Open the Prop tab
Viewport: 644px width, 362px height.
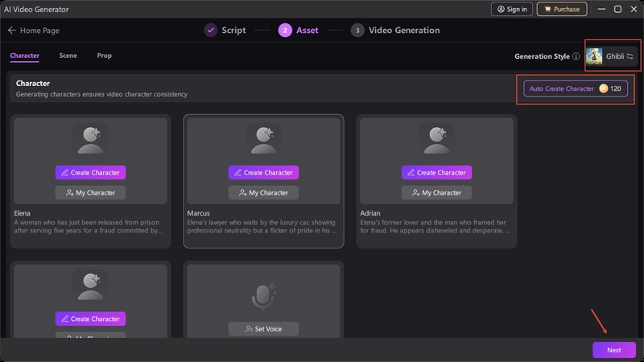(105, 56)
